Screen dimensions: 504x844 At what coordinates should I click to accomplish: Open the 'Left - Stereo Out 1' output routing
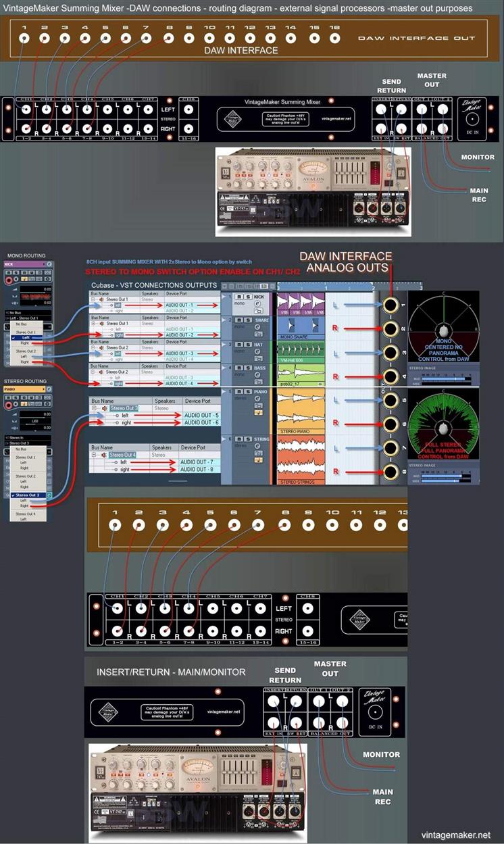coord(28,318)
